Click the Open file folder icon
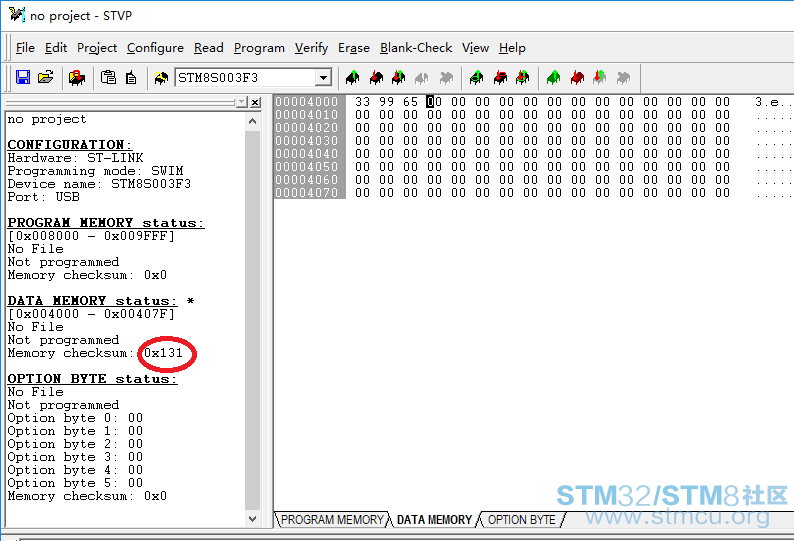Viewport: 794px width, 541px height. click(46, 78)
